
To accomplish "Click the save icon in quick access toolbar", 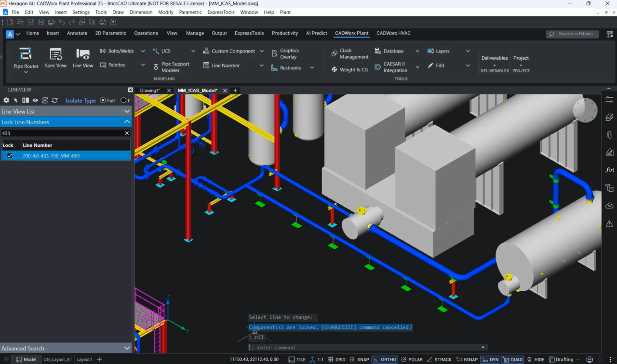I will [x=30, y=22].
